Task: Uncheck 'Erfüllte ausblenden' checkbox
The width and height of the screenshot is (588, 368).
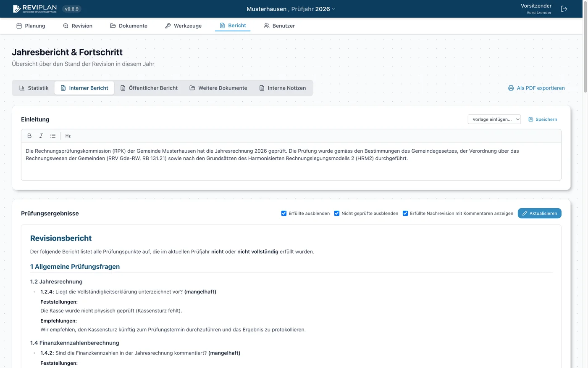Action: (284, 213)
